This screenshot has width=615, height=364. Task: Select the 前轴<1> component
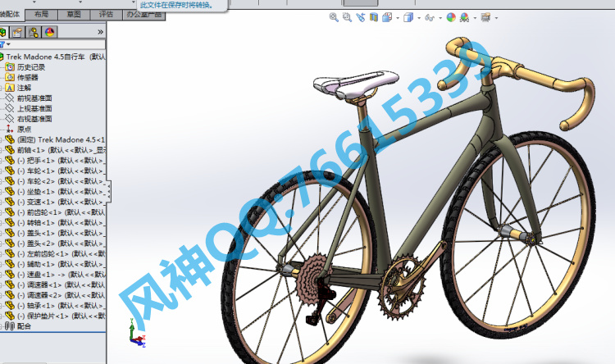coord(61,150)
